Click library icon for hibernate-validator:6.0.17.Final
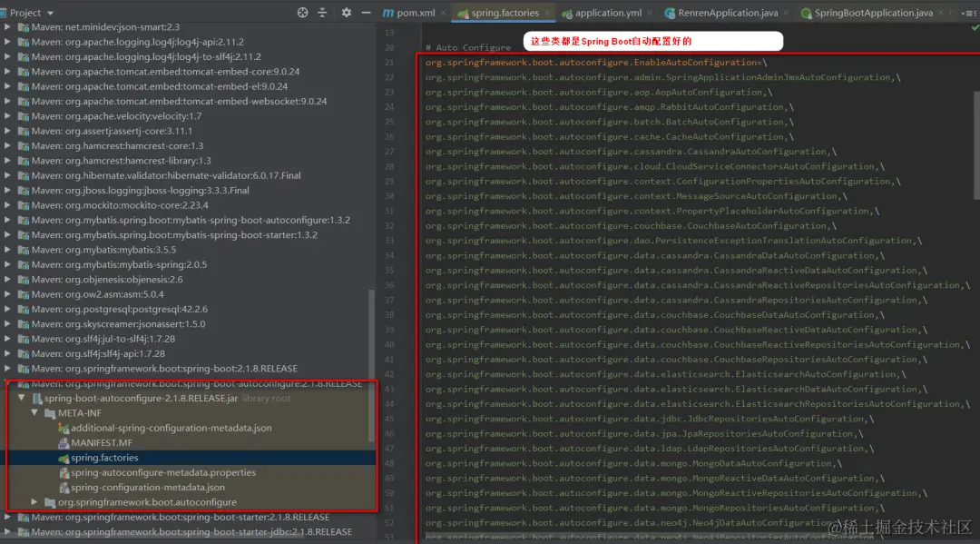Viewport: 980px width, 544px height. pos(24,175)
